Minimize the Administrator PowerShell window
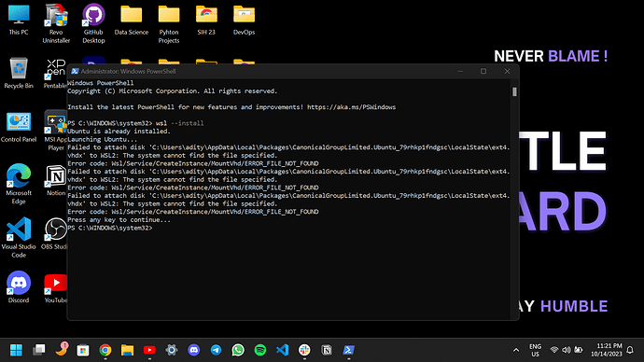The image size is (644, 362). pos(460,72)
